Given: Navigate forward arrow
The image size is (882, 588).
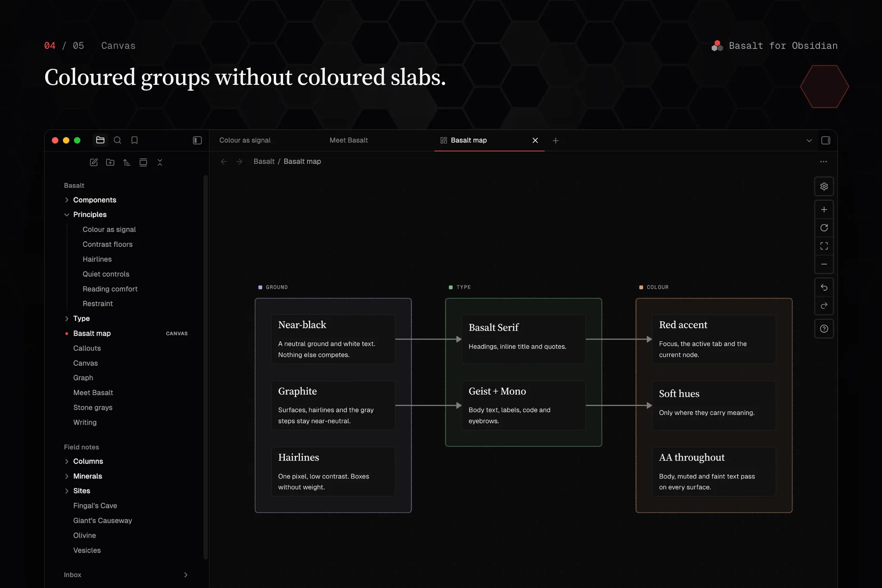Looking at the screenshot, I should pyautogui.click(x=239, y=162).
